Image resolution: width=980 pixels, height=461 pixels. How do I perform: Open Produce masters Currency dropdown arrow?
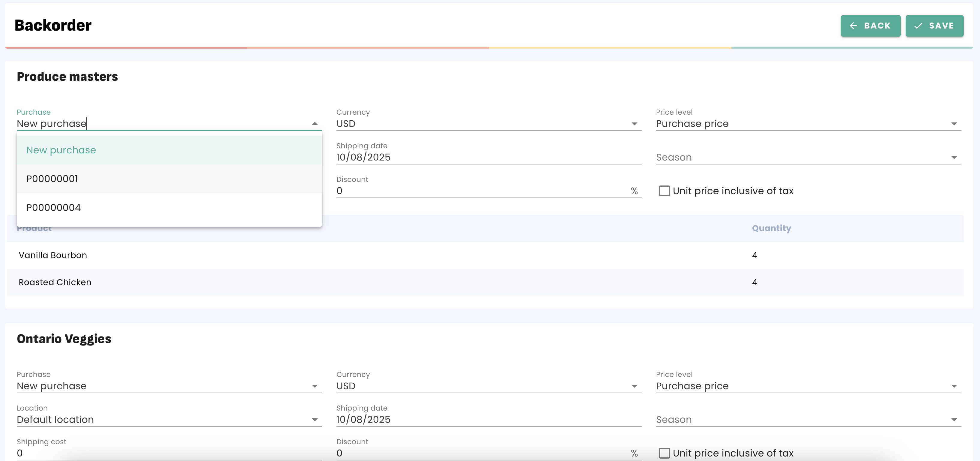point(634,124)
